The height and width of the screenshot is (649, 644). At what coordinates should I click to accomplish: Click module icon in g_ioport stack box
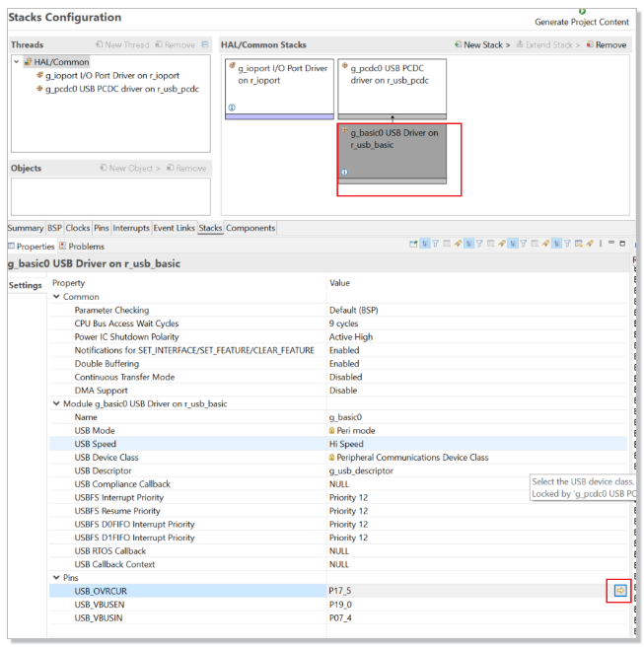[232, 65]
